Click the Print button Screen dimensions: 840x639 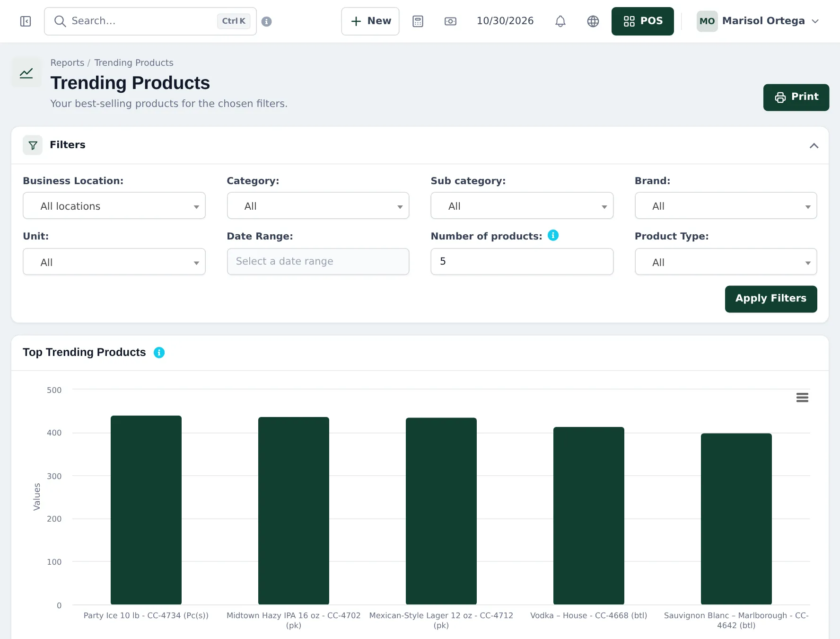pyautogui.click(x=796, y=98)
